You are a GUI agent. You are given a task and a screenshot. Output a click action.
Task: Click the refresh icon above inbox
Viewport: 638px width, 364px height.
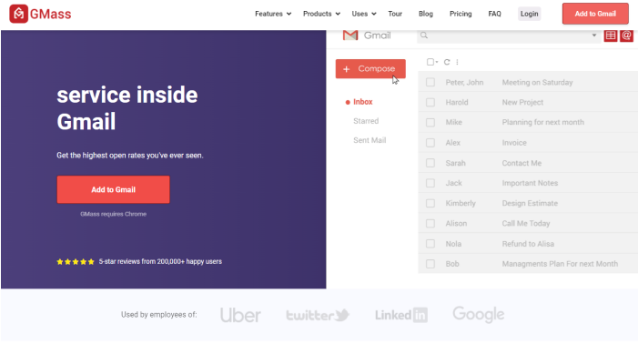(x=447, y=62)
